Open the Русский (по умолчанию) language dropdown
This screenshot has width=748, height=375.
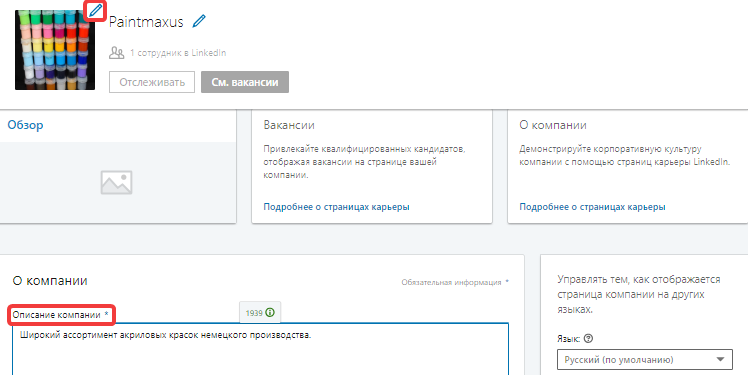coord(644,360)
